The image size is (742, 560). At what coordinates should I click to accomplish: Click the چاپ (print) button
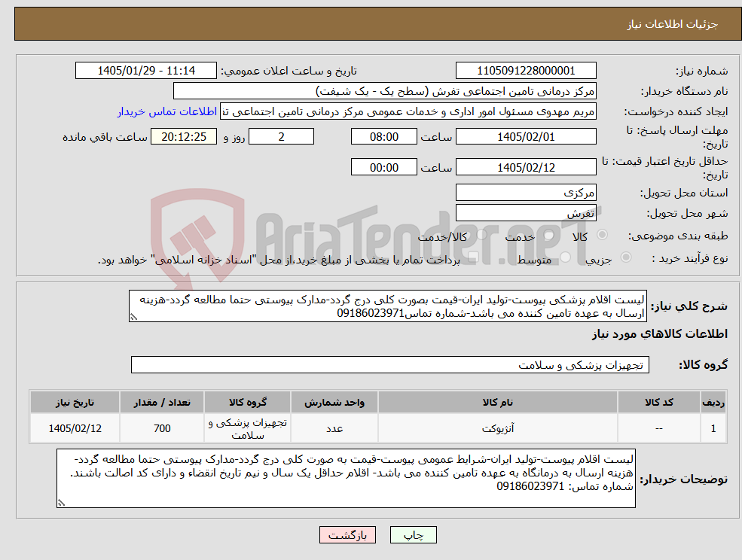(413, 535)
